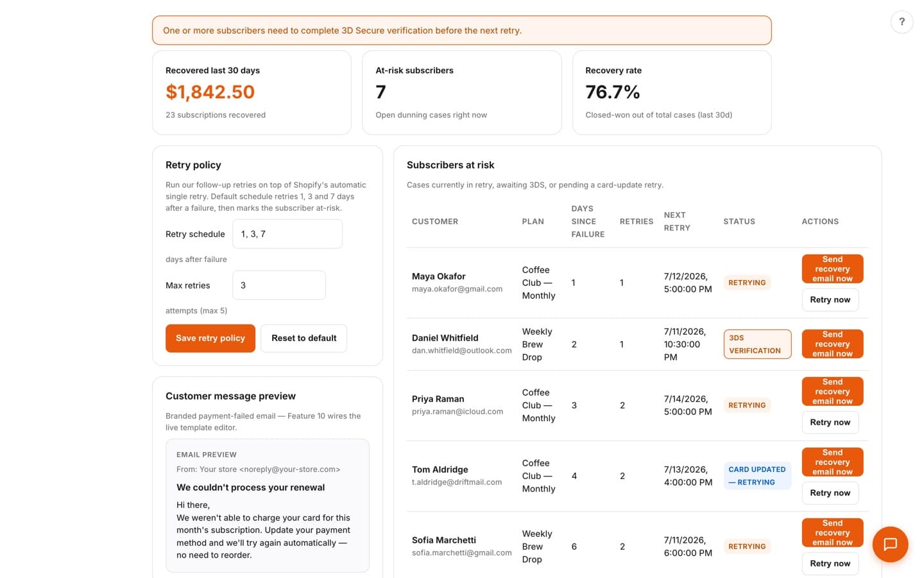Send recovery email to Tom Aldridge

pyautogui.click(x=832, y=462)
